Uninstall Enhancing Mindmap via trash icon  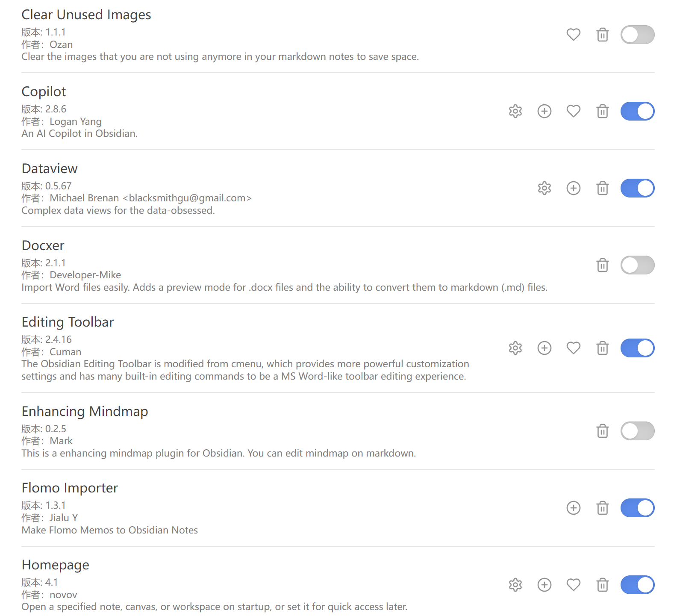603,430
